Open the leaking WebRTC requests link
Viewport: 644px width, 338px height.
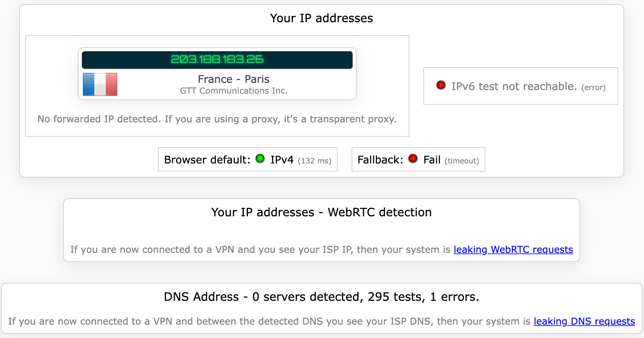tap(513, 250)
